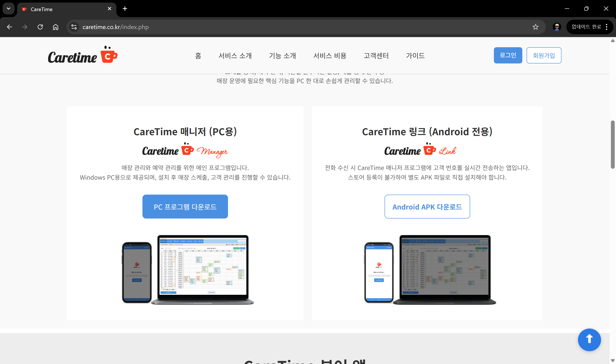Click the page's vertical scrollbar thumb
The height and width of the screenshot is (364, 616).
pos(613,145)
